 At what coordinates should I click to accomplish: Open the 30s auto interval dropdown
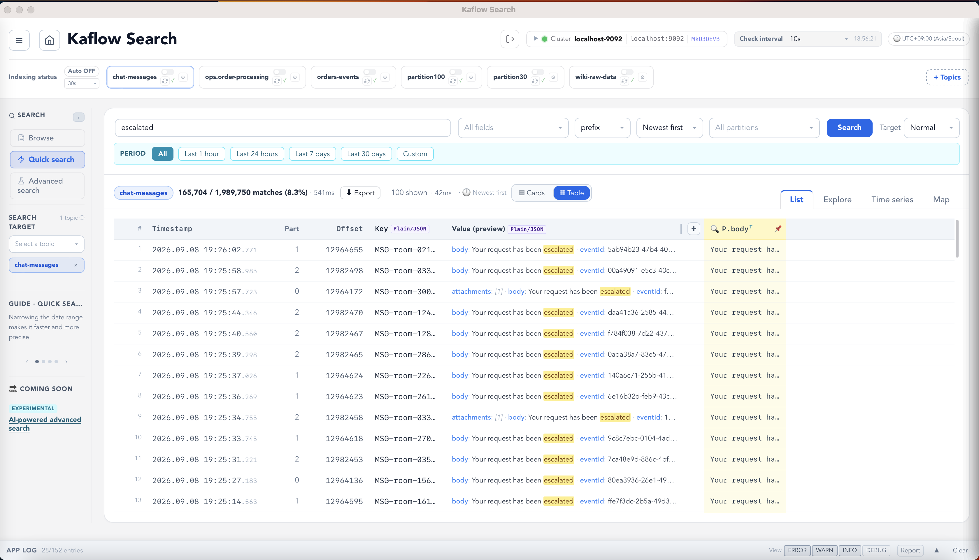82,83
